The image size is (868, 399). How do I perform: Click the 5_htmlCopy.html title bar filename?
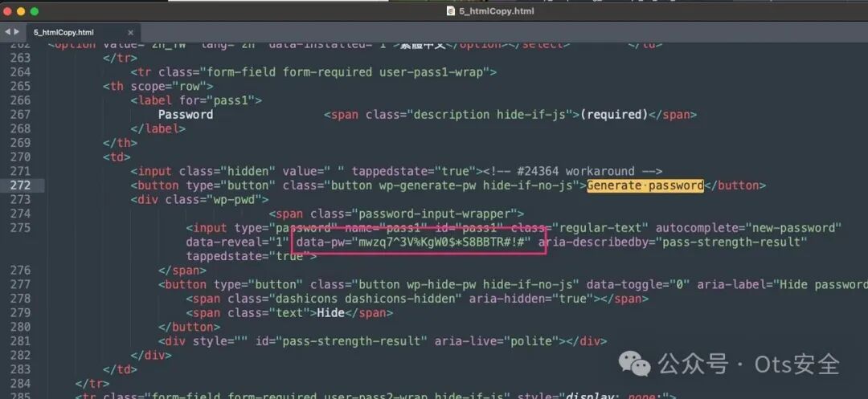coord(496,11)
